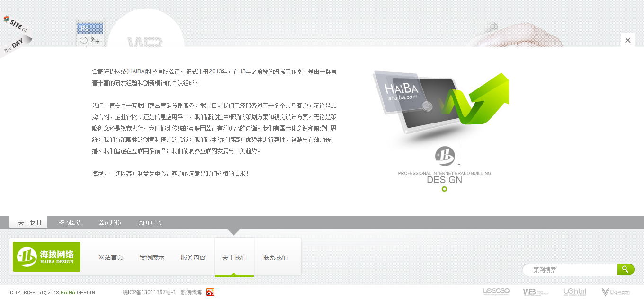Switch to the 核心团队 tab
Viewport: 644px width, 299px height.
click(70, 222)
